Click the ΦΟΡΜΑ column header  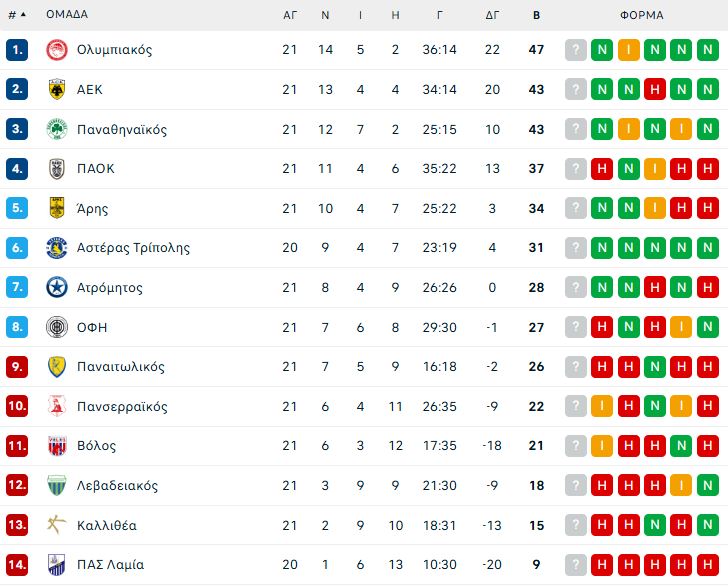[x=641, y=15]
